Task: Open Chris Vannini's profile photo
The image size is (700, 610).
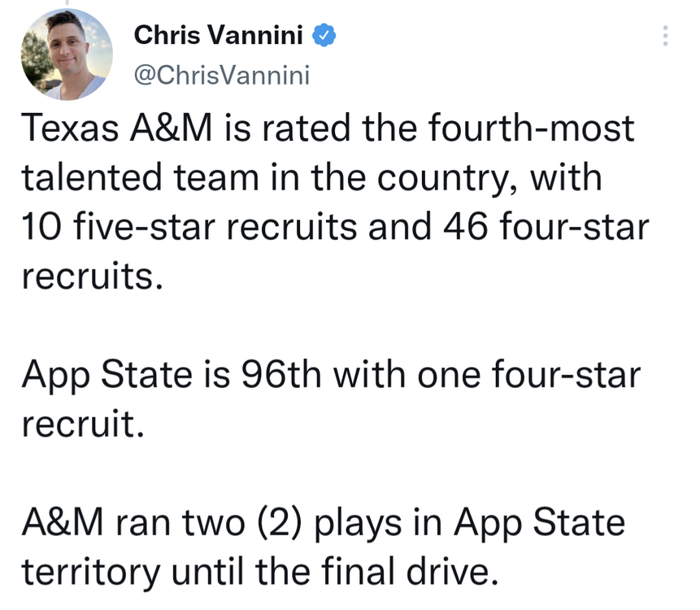Action: [x=67, y=54]
